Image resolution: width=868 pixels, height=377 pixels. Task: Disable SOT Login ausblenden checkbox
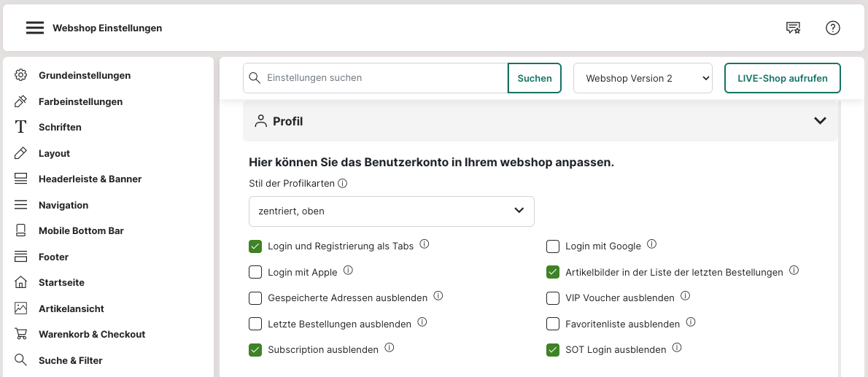553,350
